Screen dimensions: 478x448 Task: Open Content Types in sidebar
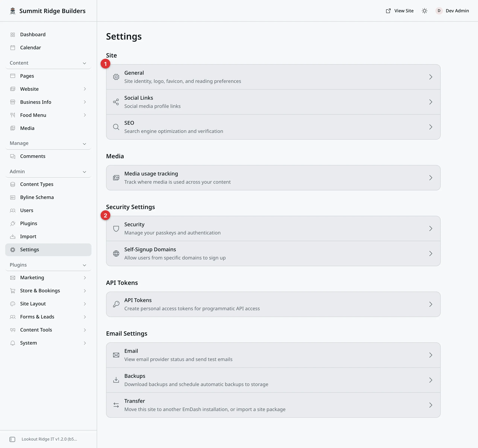[48, 184]
